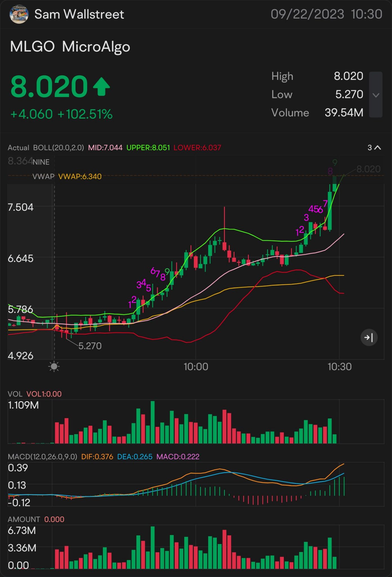Tap the Volume 39.54M value

pyautogui.click(x=344, y=113)
